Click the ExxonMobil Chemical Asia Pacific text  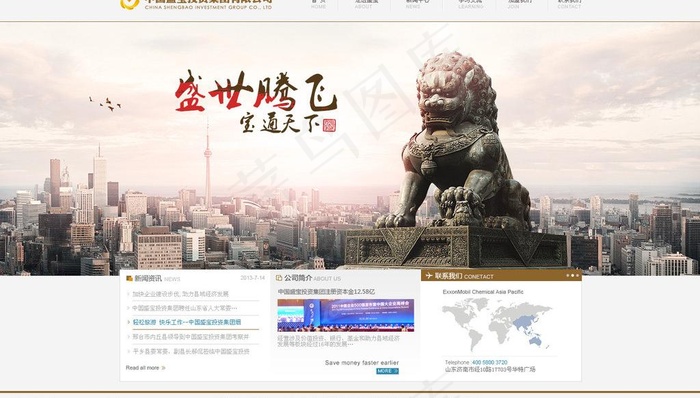pyautogui.click(x=483, y=292)
